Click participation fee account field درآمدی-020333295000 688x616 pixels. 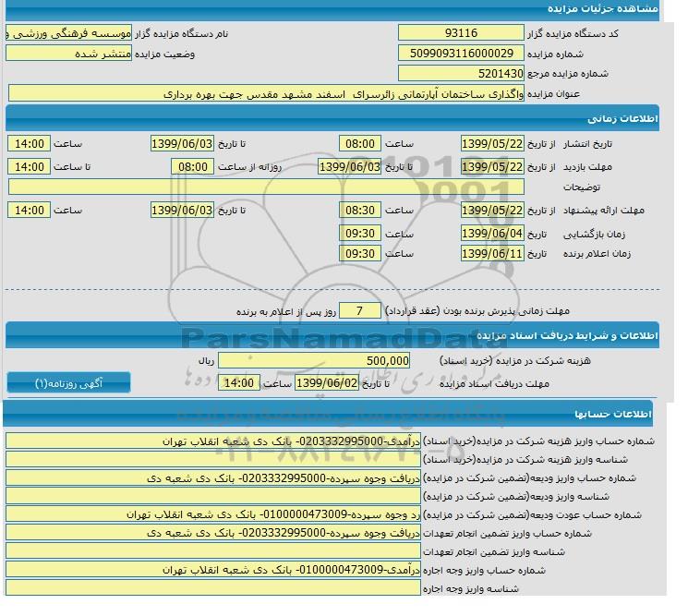(213, 441)
